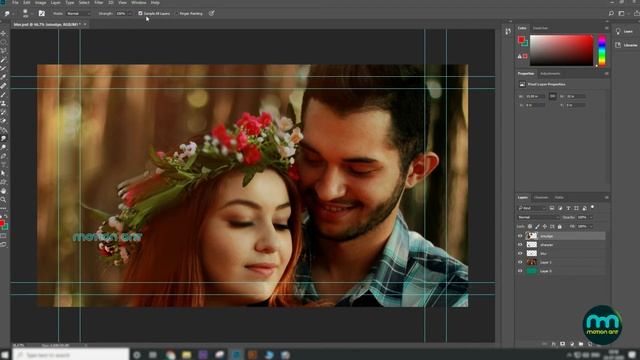640x360 pixels.
Task: Pick a shade in the color field
Action: click(x=561, y=50)
